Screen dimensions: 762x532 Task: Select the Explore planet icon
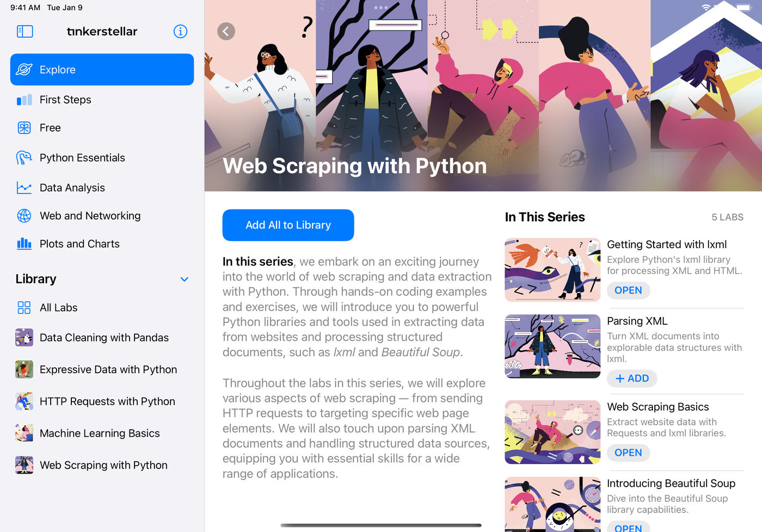tap(24, 70)
